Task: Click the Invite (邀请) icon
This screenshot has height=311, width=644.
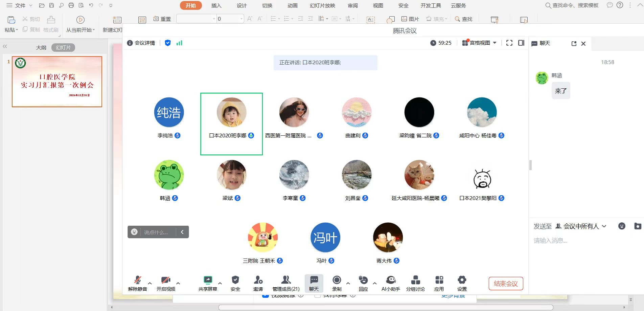Action: coord(258,280)
